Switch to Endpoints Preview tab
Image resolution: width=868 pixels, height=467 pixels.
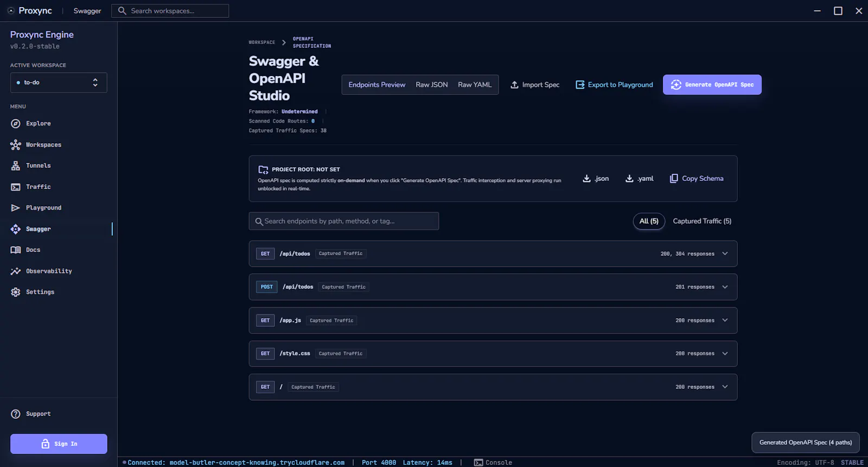[x=377, y=85]
